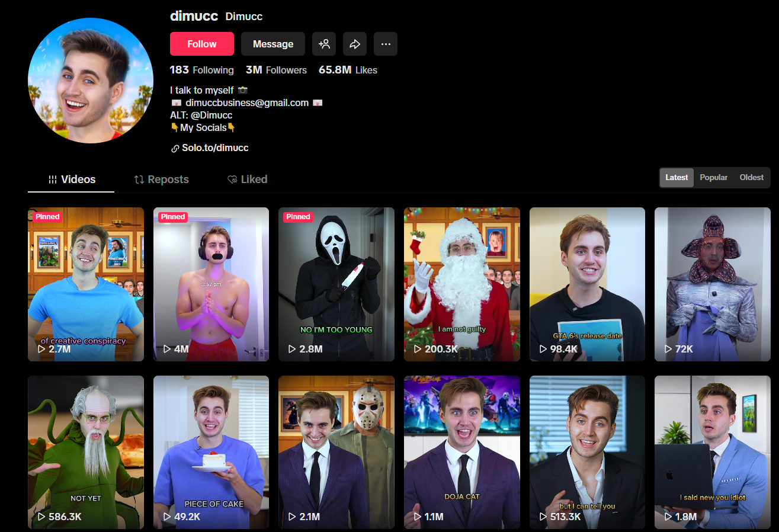Open the share profile icon

coord(355,43)
